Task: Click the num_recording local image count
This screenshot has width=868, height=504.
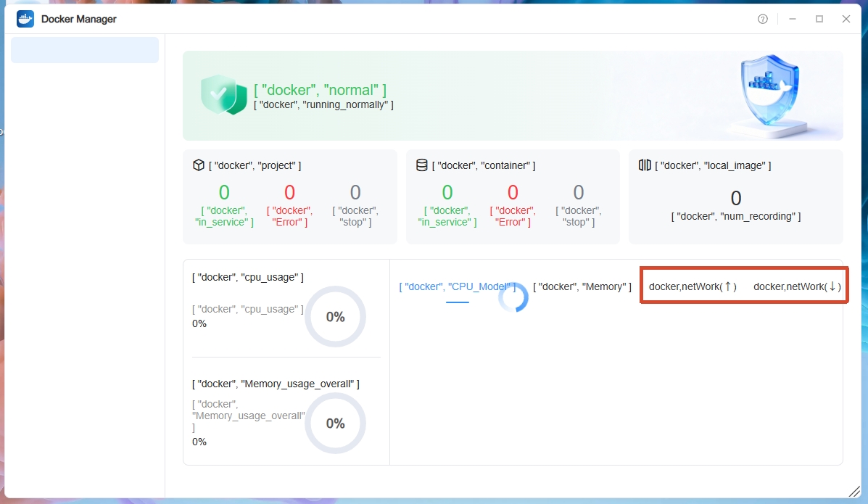Action: pyautogui.click(x=736, y=198)
